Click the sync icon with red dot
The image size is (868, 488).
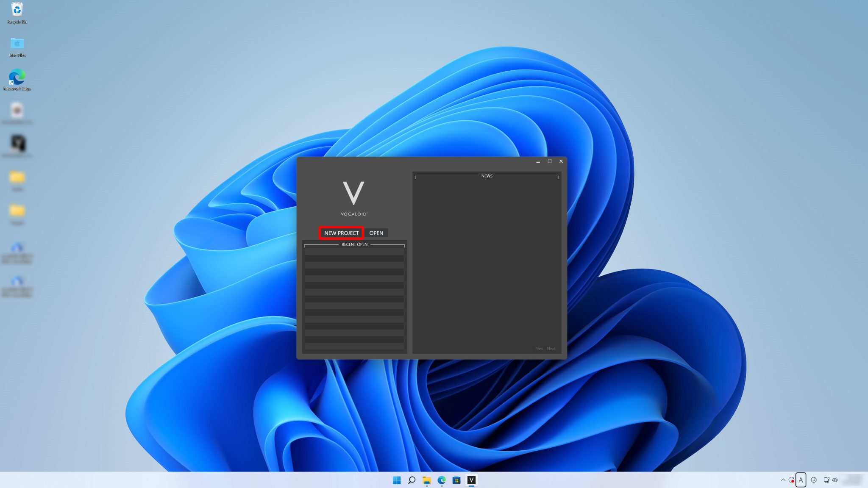[x=791, y=480]
